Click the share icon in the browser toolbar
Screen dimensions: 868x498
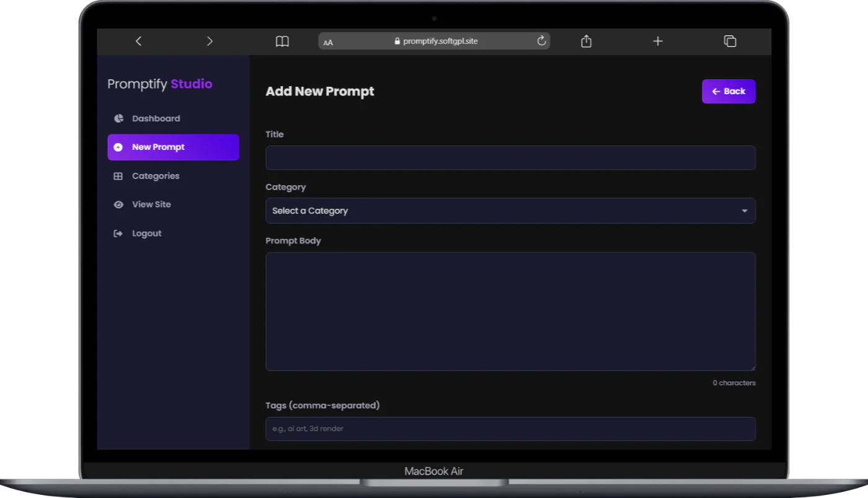[586, 41]
